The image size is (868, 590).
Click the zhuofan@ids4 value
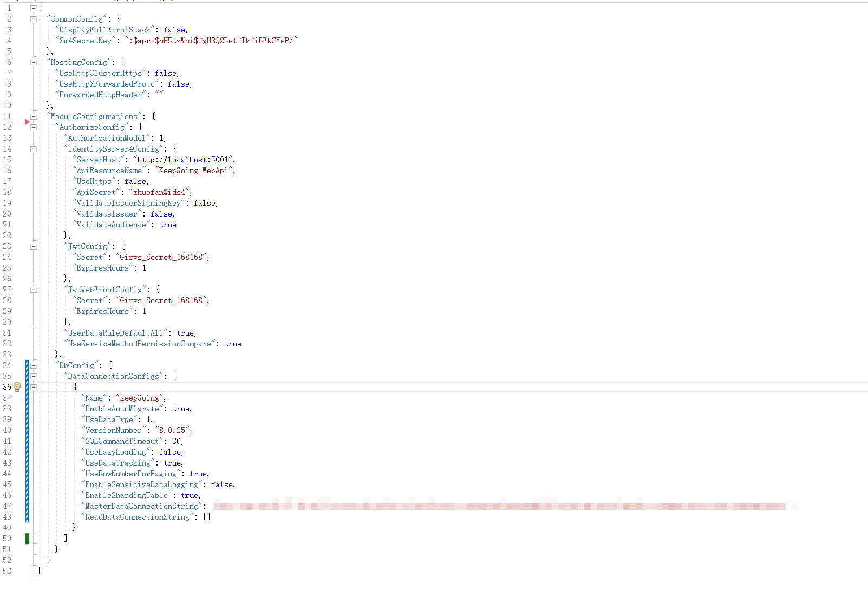159,192
